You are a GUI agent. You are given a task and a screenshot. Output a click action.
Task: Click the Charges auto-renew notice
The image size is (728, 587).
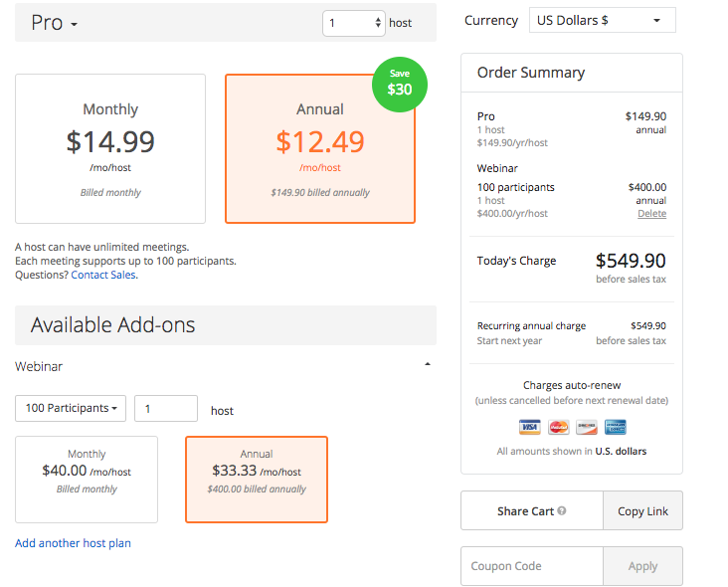tap(572, 385)
